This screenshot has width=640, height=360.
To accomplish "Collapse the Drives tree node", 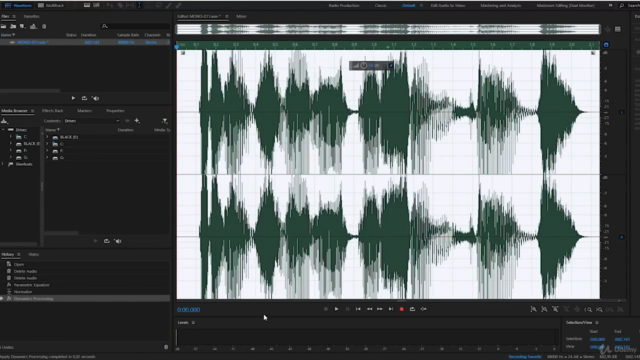I will (x=3, y=130).
